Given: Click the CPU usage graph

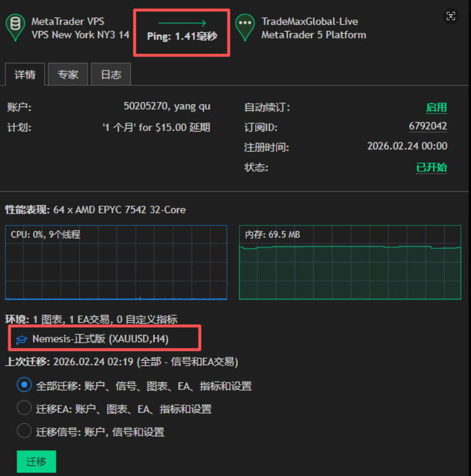Looking at the screenshot, I should click(116, 262).
